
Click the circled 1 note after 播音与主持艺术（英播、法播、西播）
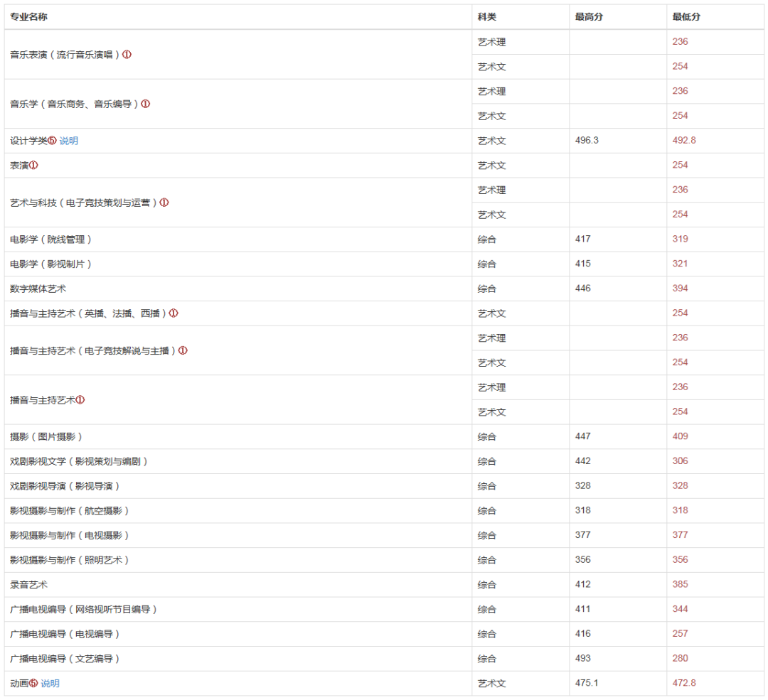point(174,313)
